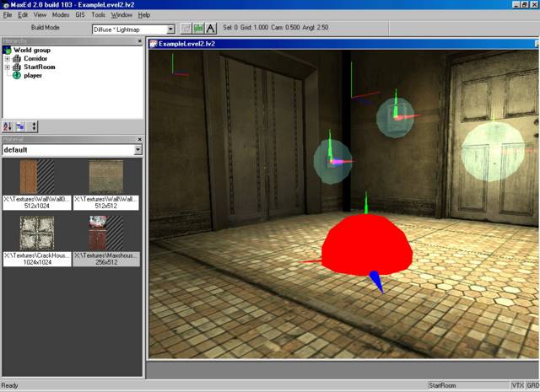Screen dimensions: 540x392
Task: Click the letter A toolbar icon
Action: 211,28
